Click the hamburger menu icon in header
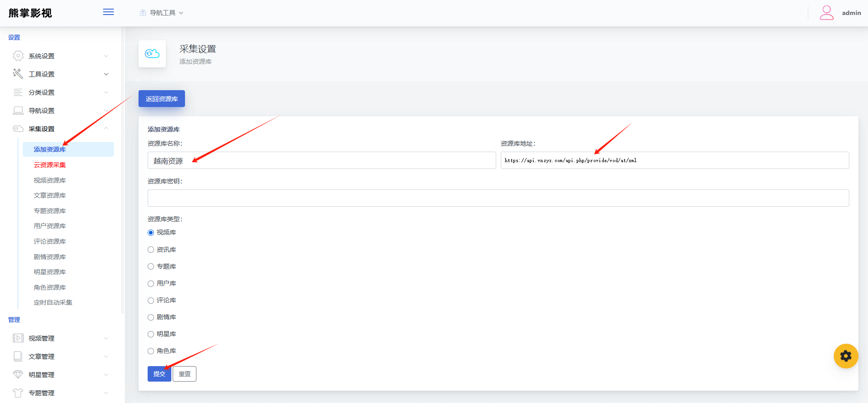This screenshot has width=868, height=403. pyautogui.click(x=108, y=12)
